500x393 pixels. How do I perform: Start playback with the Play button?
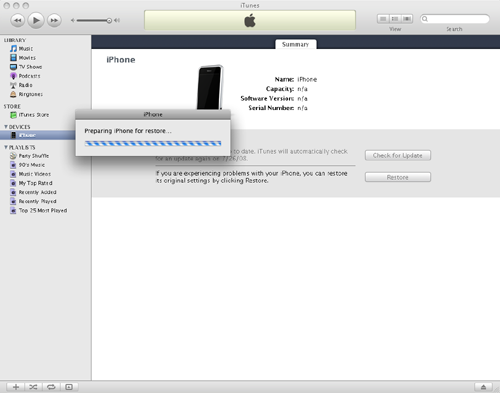(x=36, y=20)
